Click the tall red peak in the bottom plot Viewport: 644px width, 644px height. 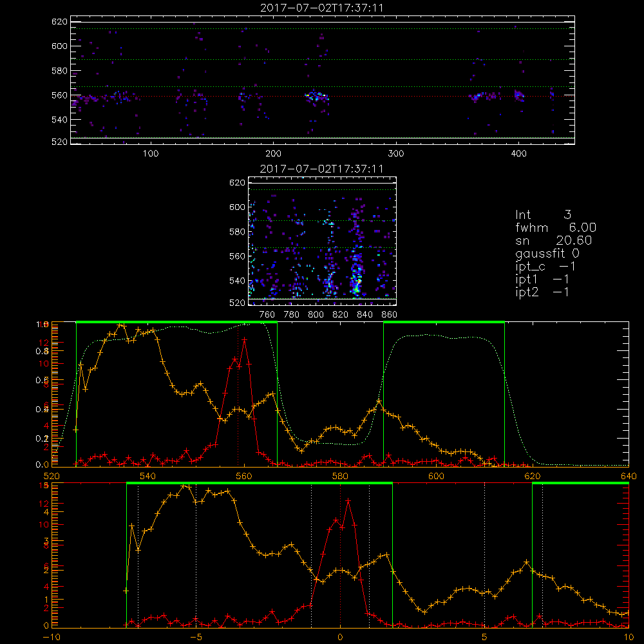point(348,500)
